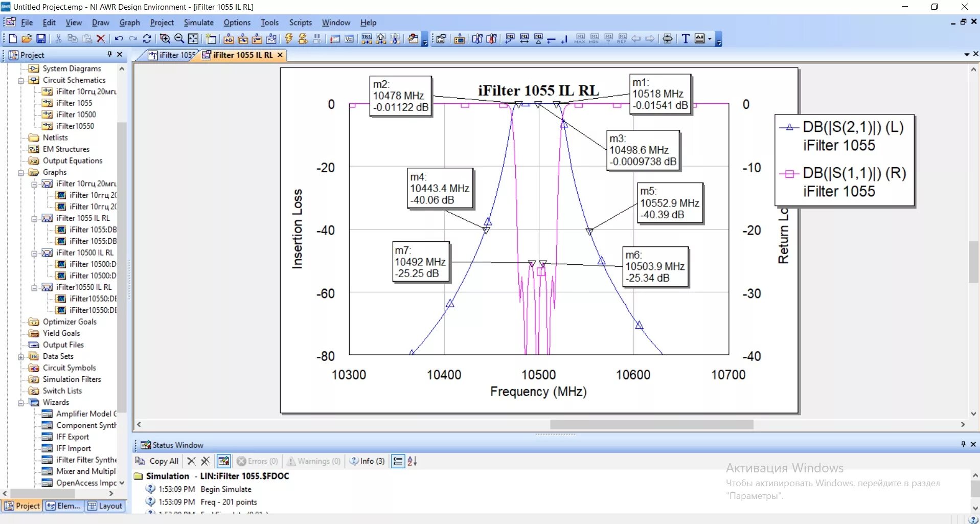Close the iFilter 1055 IL RL tab

click(x=280, y=55)
